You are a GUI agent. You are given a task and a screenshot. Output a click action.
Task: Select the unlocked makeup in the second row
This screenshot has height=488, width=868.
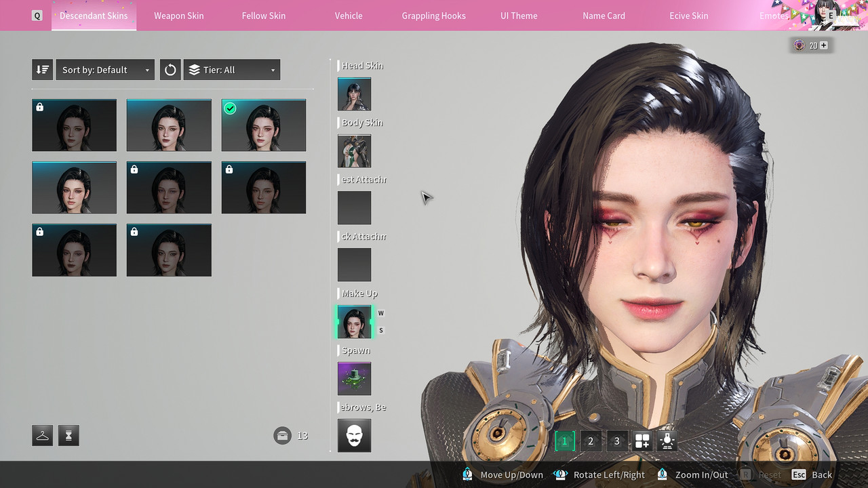click(74, 188)
